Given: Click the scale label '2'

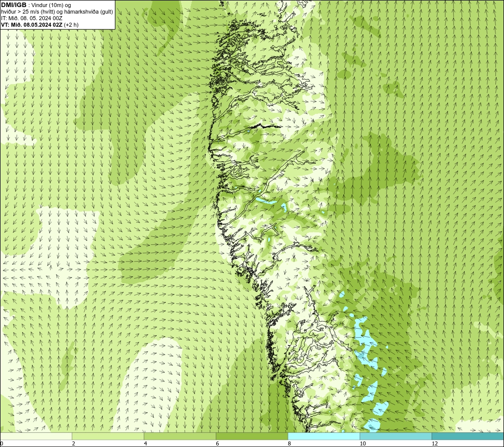Looking at the screenshot, I should [x=74, y=443].
